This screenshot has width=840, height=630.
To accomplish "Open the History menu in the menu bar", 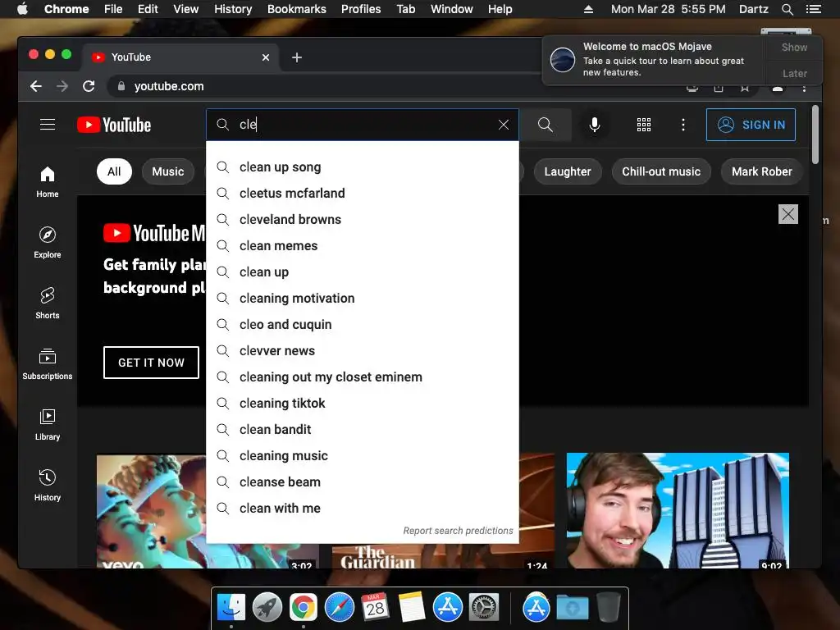I will coord(233,9).
